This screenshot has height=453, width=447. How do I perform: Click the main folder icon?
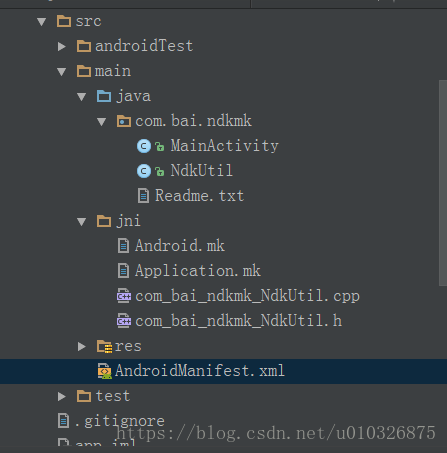tap(84, 71)
